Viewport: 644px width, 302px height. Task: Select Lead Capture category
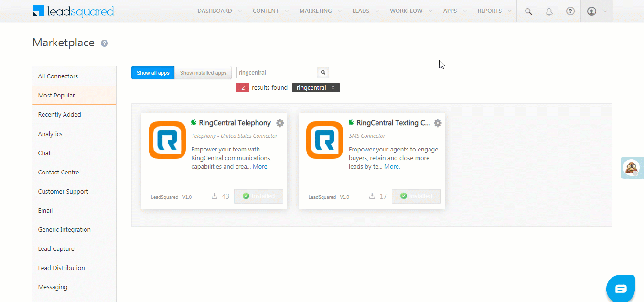tap(74, 248)
